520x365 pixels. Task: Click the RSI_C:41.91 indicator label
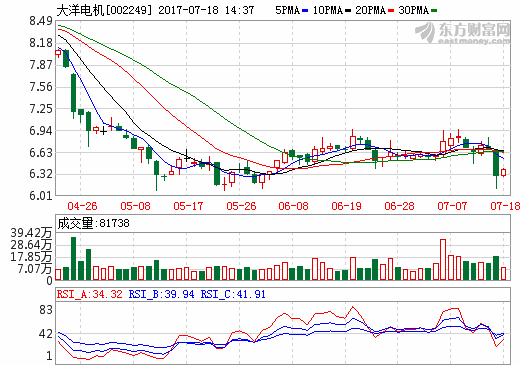(233, 294)
